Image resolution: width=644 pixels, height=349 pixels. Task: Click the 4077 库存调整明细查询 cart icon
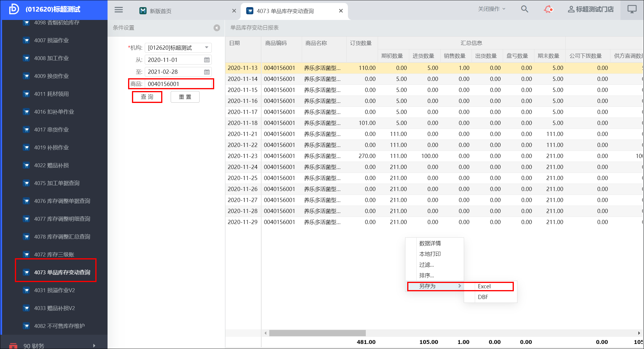[27, 219]
